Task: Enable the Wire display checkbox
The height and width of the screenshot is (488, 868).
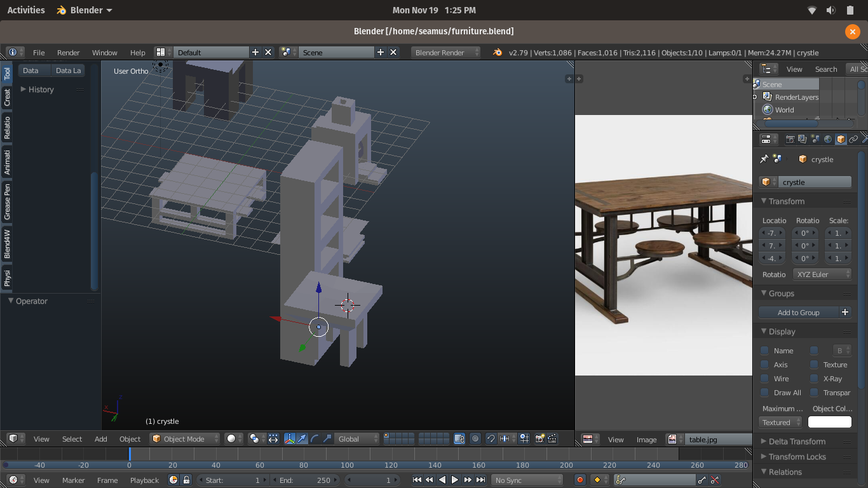Action: tap(765, 379)
